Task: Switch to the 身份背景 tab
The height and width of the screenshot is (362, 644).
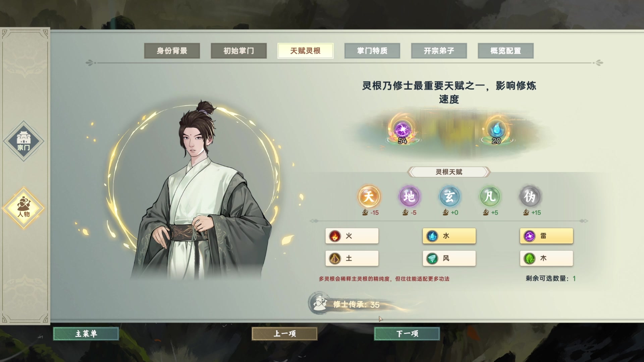Action: click(172, 51)
